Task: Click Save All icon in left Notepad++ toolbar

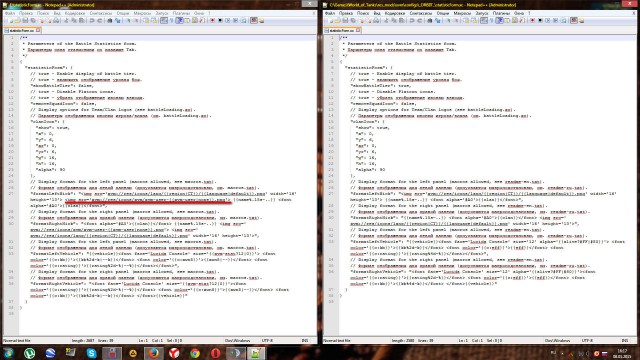Action: point(33,20)
